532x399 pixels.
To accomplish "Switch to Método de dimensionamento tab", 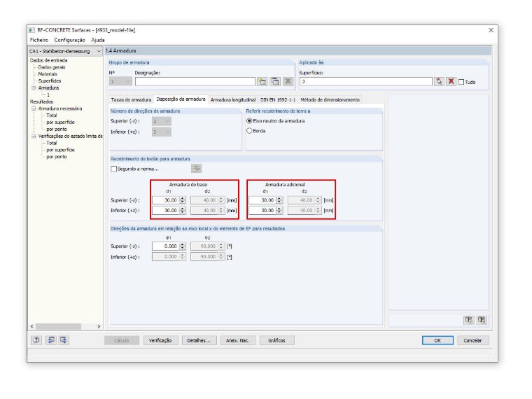I will 330,99.
